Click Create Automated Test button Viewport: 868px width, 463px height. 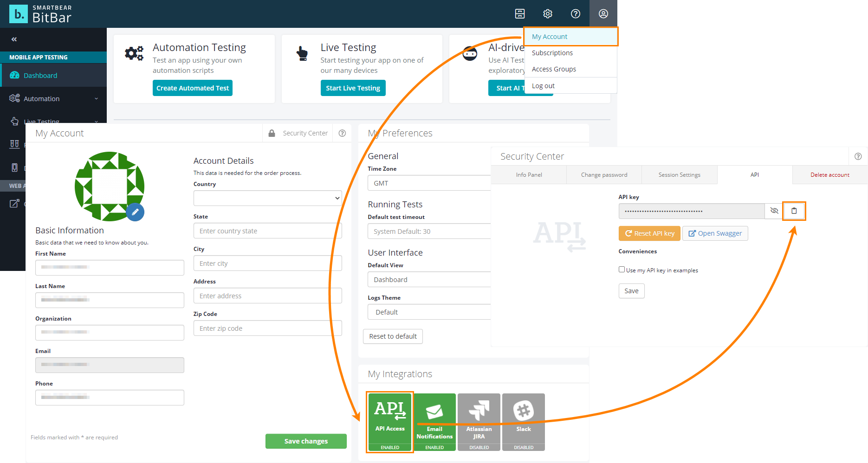coord(193,88)
